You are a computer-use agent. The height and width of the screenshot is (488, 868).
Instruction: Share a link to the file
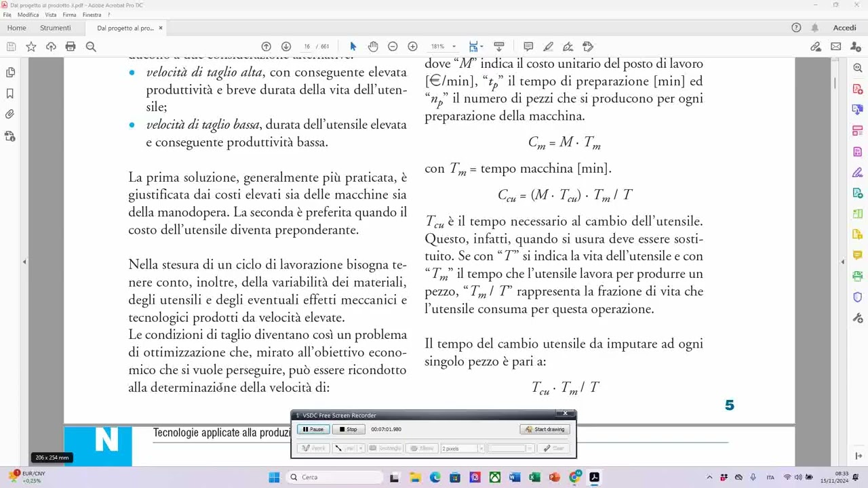[816, 47]
